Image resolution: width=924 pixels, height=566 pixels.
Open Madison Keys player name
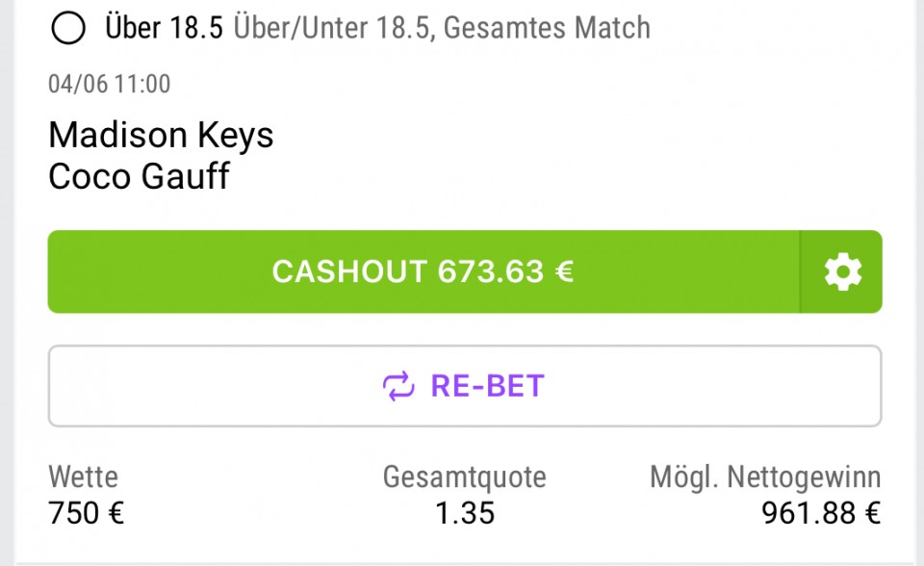click(161, 135)
